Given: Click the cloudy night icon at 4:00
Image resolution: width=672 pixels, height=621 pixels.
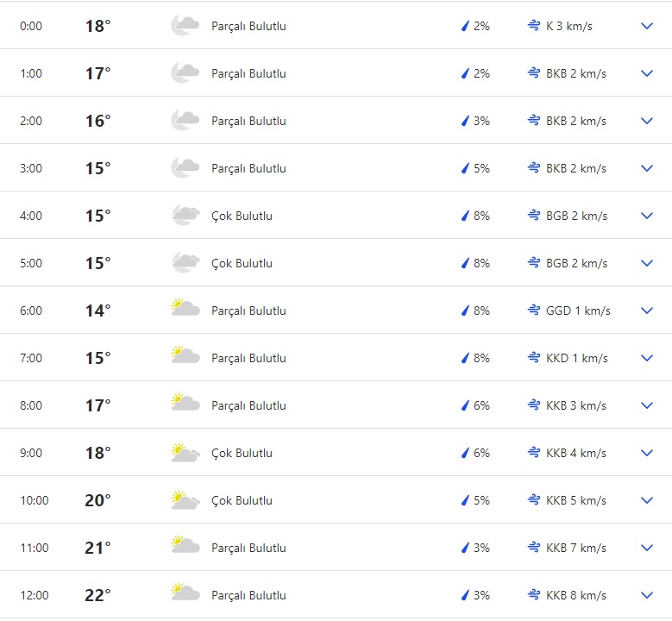Looking at the screenshot, I should pos(185,216).
